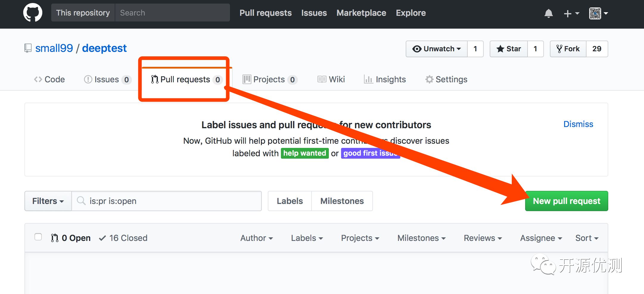The image size is (644, 294).
Task: Open the Settings tab
Action: tap(446, 79)
